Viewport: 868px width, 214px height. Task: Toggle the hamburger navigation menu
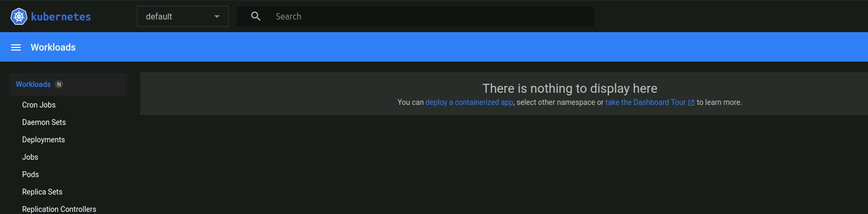16,47
